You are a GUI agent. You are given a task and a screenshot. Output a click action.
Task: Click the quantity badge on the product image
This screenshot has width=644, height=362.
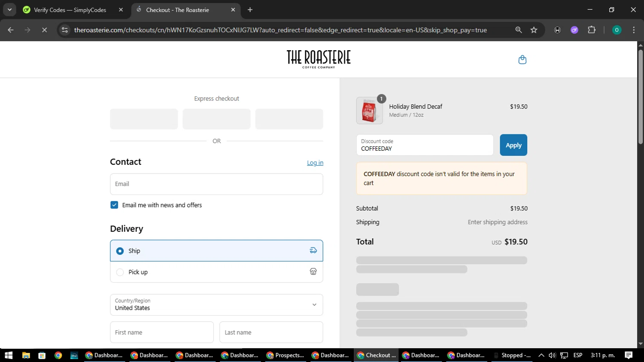click(381, 99)
